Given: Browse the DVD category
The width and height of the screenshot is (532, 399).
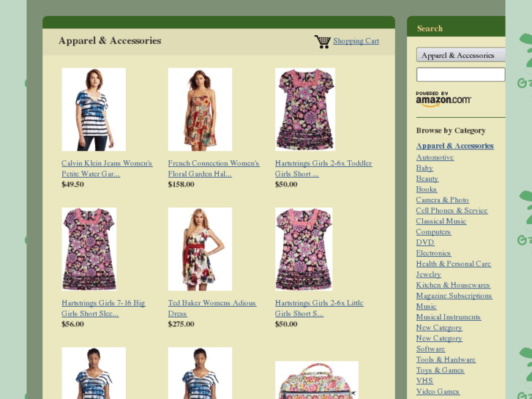Looking at the screenshot, I should [425, 242].
